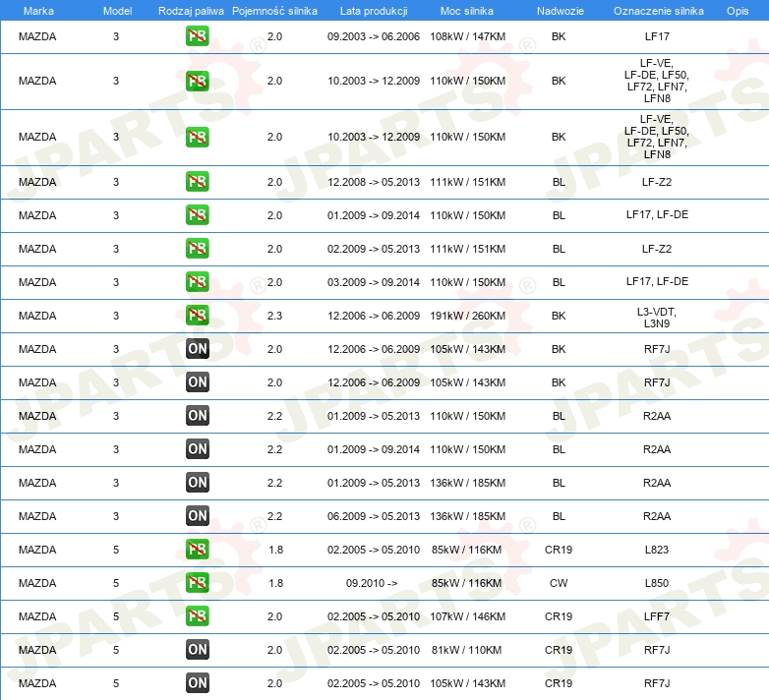Viewport: 769px width, 700px height.
Task: Click the PB fuel icon for the 2.3 L3-VDT engine
Action: (198, 316)
